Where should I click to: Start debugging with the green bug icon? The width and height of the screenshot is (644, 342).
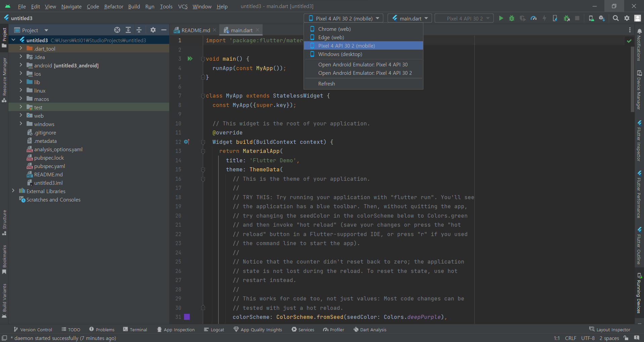click(512, 18)
